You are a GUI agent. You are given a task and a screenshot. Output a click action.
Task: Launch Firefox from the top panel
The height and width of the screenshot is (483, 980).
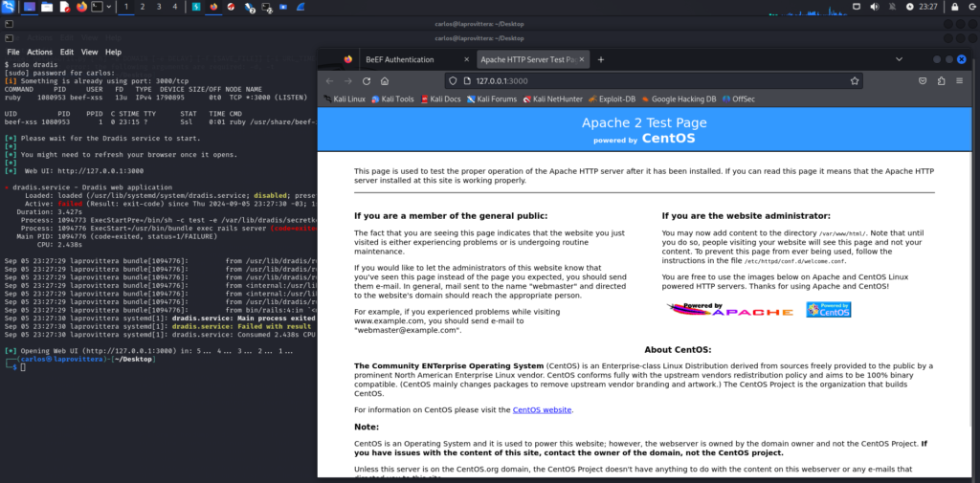[81, 7]
